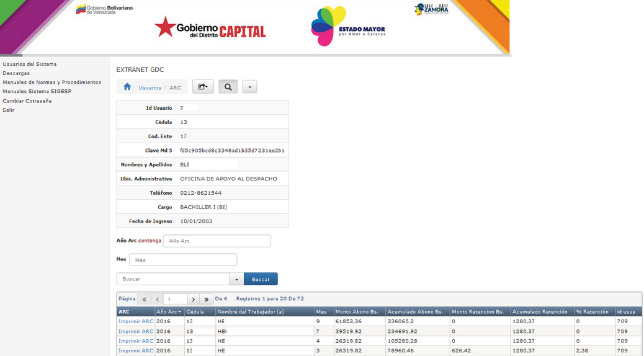Click the OFICINA DE APOYO AL DESPACHO value
This screenshot has width=644, height=356.
point(229,179)
